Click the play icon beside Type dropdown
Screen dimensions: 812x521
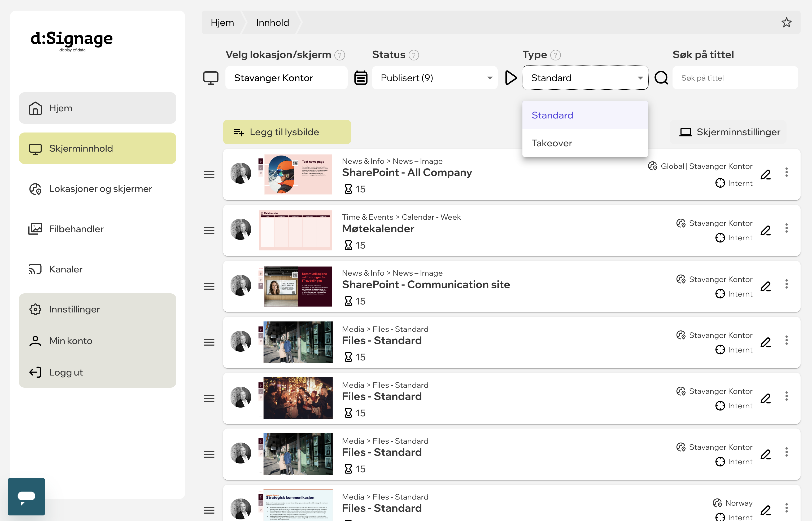click(510, 78)
